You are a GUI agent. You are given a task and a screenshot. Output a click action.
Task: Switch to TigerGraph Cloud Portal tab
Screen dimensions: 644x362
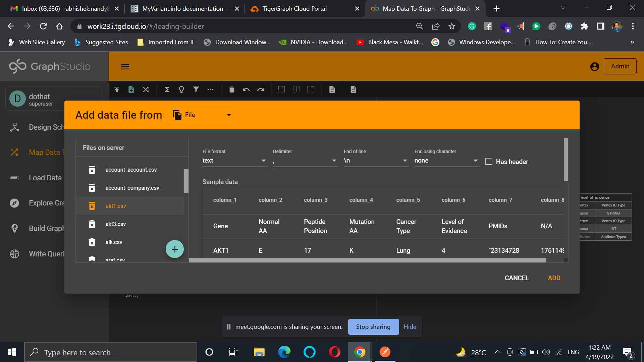click(x=294, y=8)
